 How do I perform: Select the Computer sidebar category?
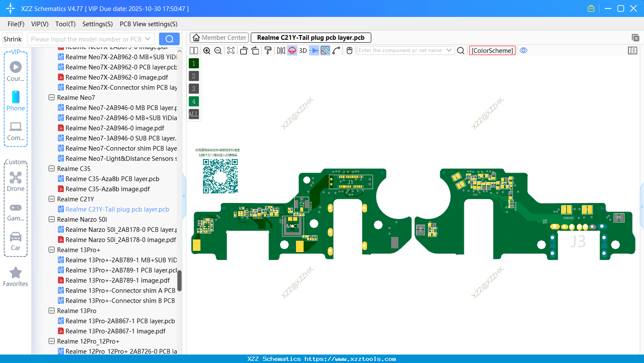(16, 131)
